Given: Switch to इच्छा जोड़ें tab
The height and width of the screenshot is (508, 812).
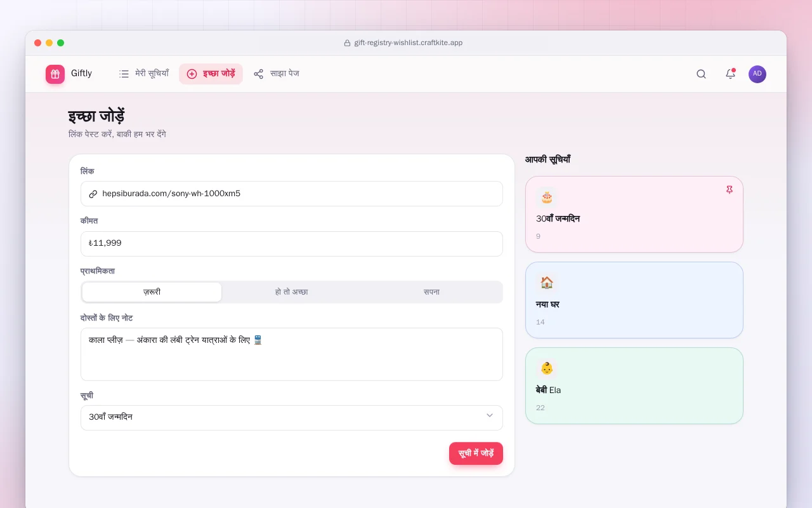Looking at the screenshot, I should coord(211,74).
